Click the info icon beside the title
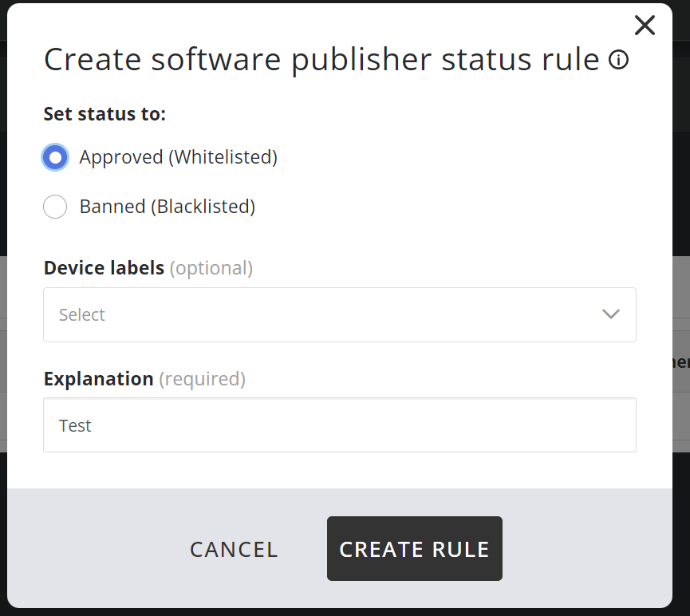Viewport: 690px width, 616px height. 618,60
